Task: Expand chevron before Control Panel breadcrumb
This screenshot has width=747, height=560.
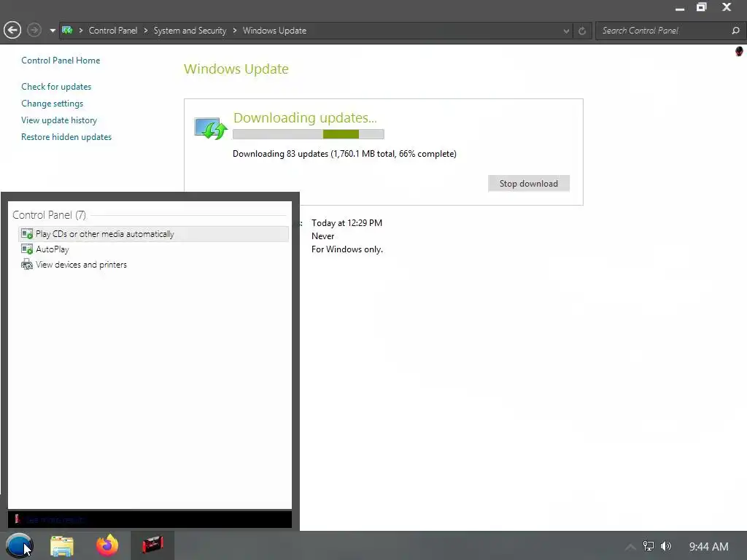Action: (81, 31)
